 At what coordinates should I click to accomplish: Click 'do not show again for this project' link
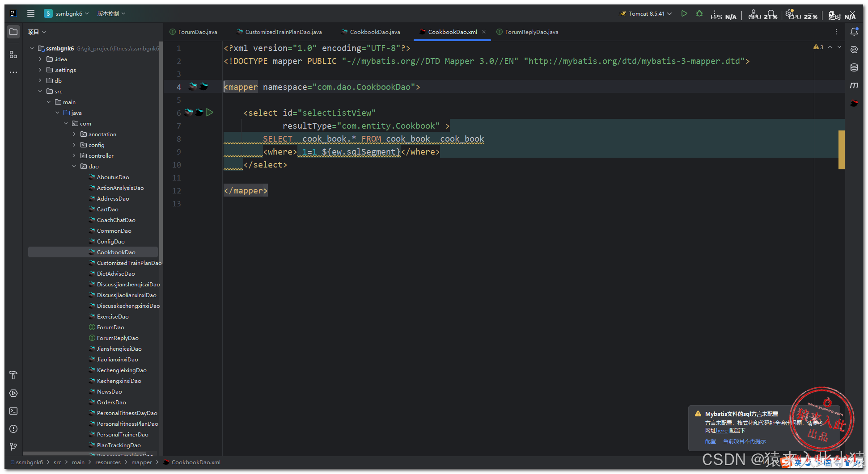744,441
